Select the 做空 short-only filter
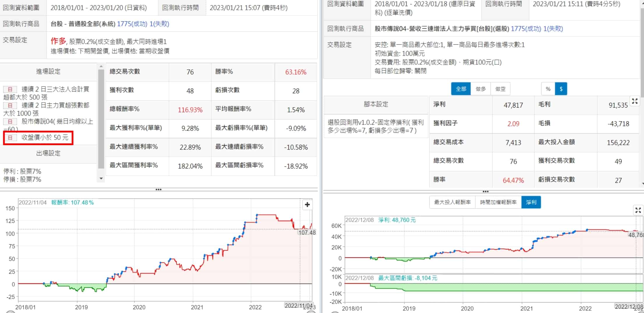The height and width of the screenshot is (313, 644). [x=500, y=89]
